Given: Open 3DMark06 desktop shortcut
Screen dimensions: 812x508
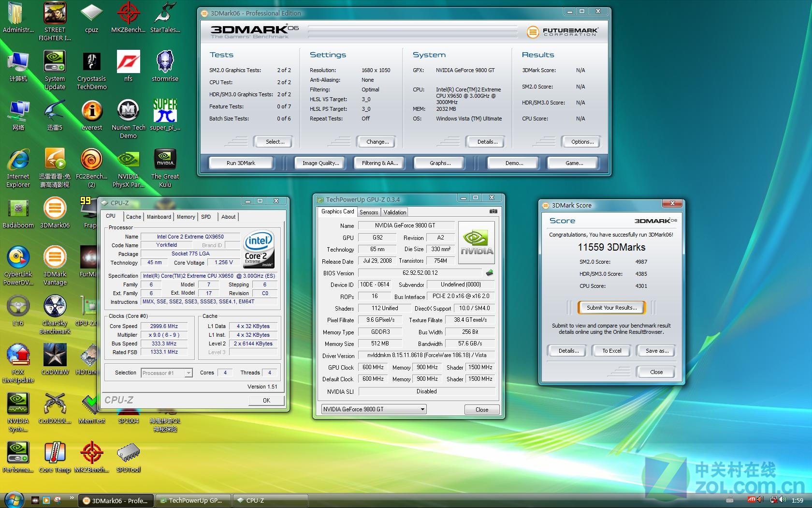Looking at the screenshot, I should click(55, 213).
